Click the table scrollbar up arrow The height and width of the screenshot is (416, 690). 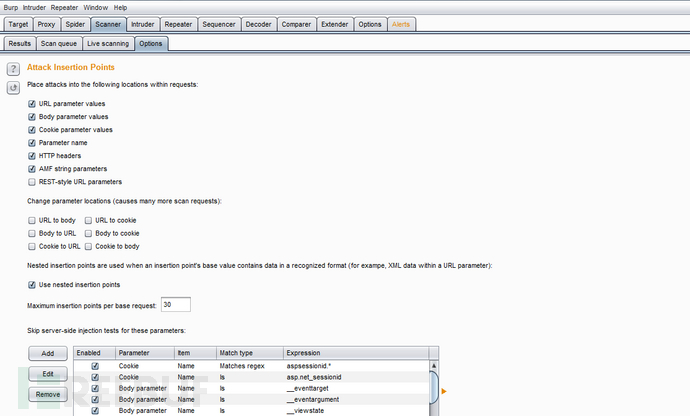pos(433,366)
